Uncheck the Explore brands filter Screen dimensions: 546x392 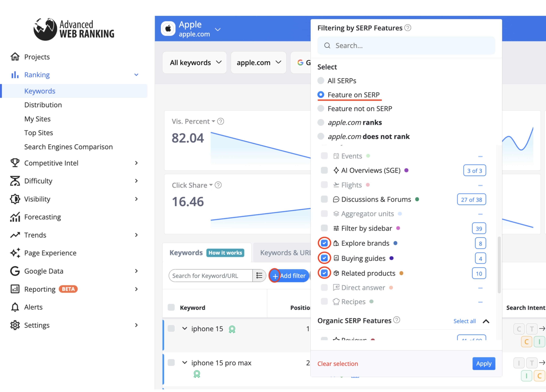(x=324, y=243)
